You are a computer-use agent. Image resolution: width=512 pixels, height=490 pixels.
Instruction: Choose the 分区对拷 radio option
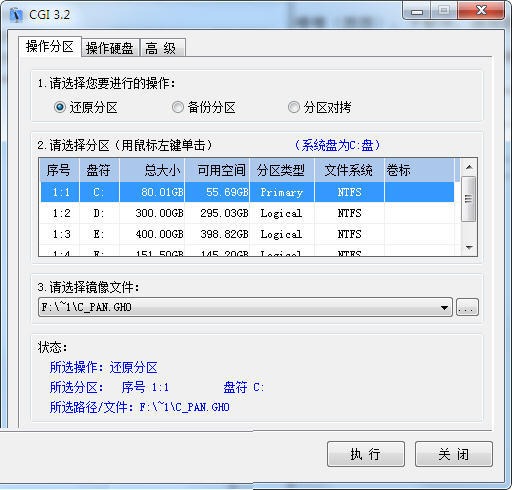coord(293,107)
